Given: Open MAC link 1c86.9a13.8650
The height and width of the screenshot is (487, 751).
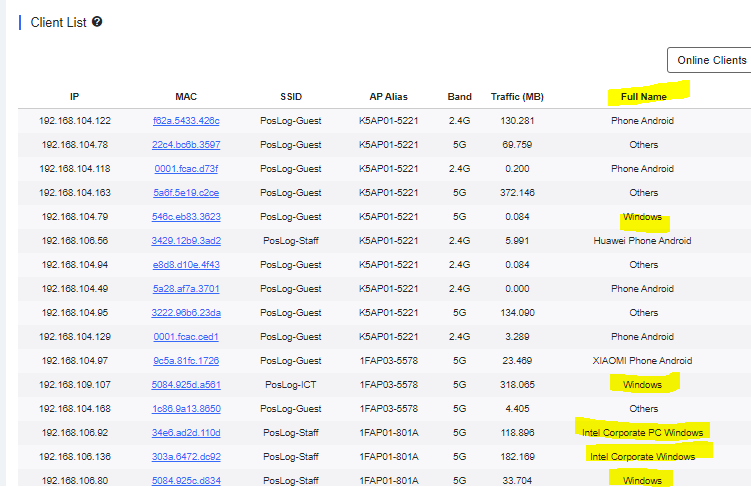Looking at the screenshot, I should [x=186, y=408].
